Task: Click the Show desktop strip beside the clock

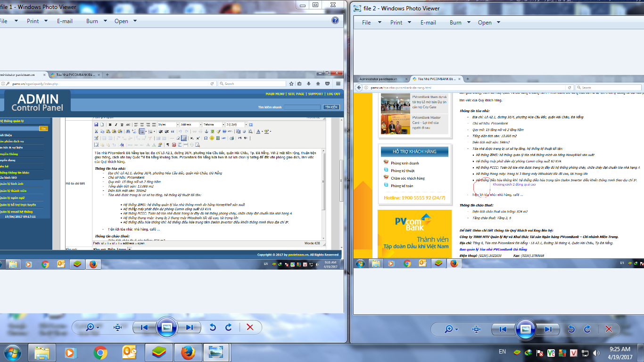Action: coord(641,353)
